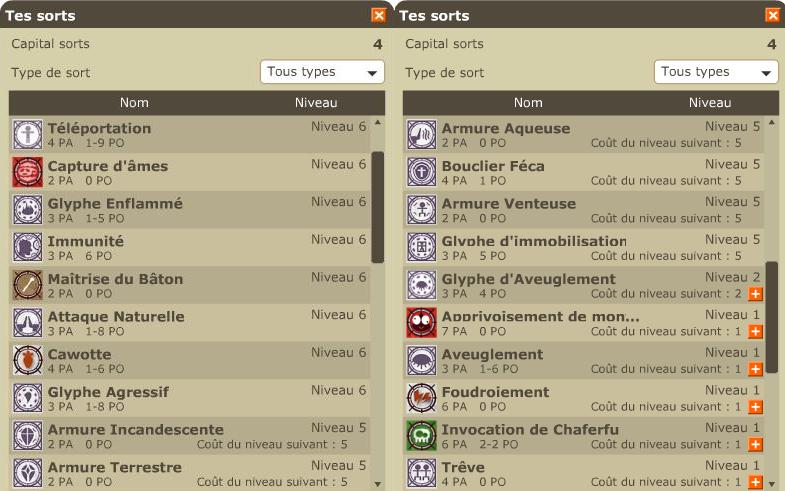
Task: Click the Glyphe d'immobilisation icon
Action: click(x=422, y=247)
